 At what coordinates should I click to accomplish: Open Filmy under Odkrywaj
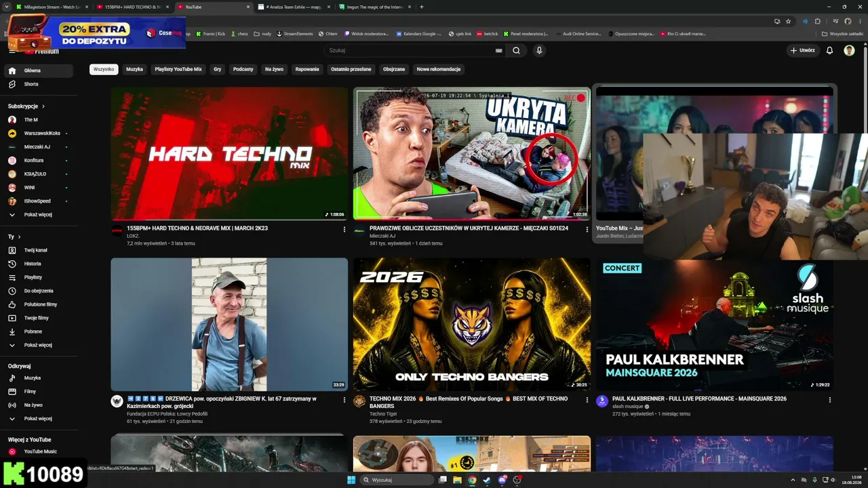(39, 391)
